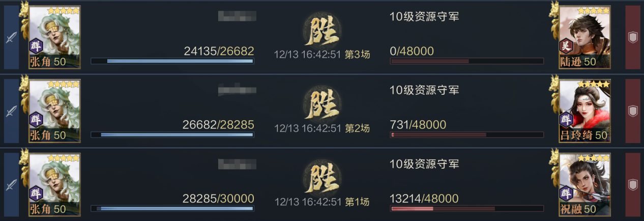
Task: Click the 12/13 16:42:51 第2场 timestamp
Action: [322, 128]
